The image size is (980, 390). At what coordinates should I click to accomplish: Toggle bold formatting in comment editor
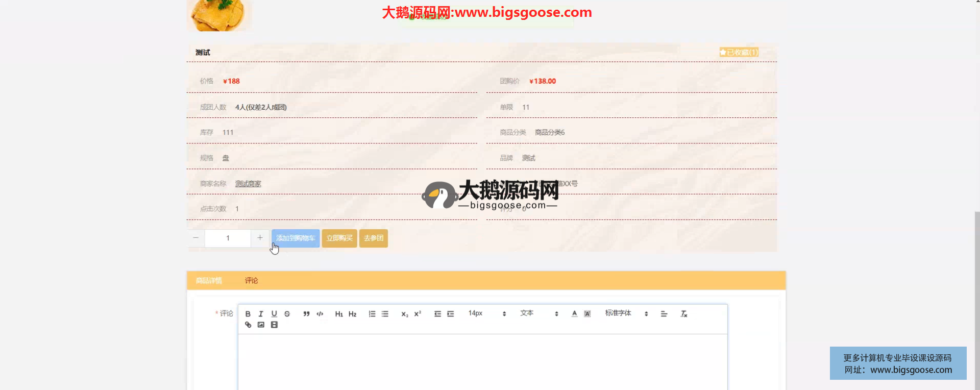[248, 314]
